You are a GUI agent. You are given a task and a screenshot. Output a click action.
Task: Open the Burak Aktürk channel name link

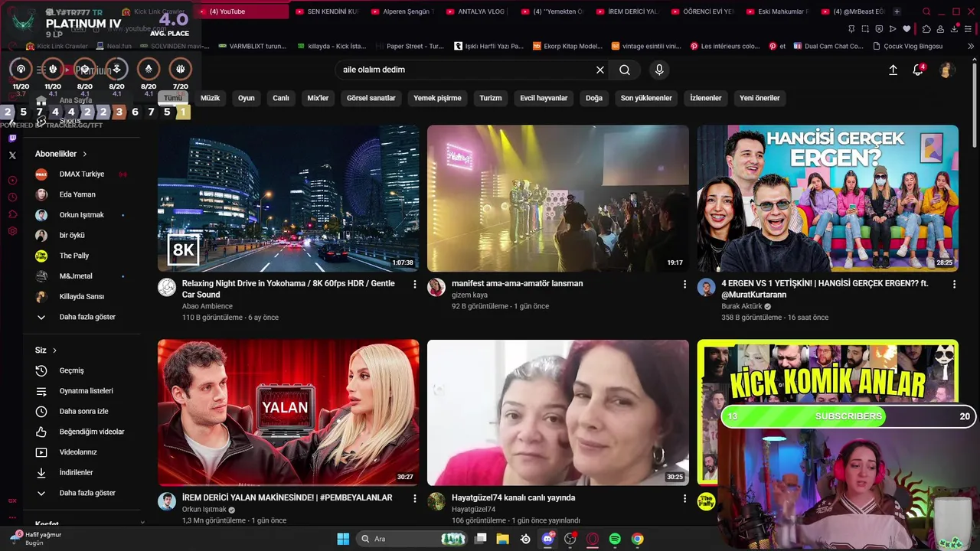pos(742,306)
